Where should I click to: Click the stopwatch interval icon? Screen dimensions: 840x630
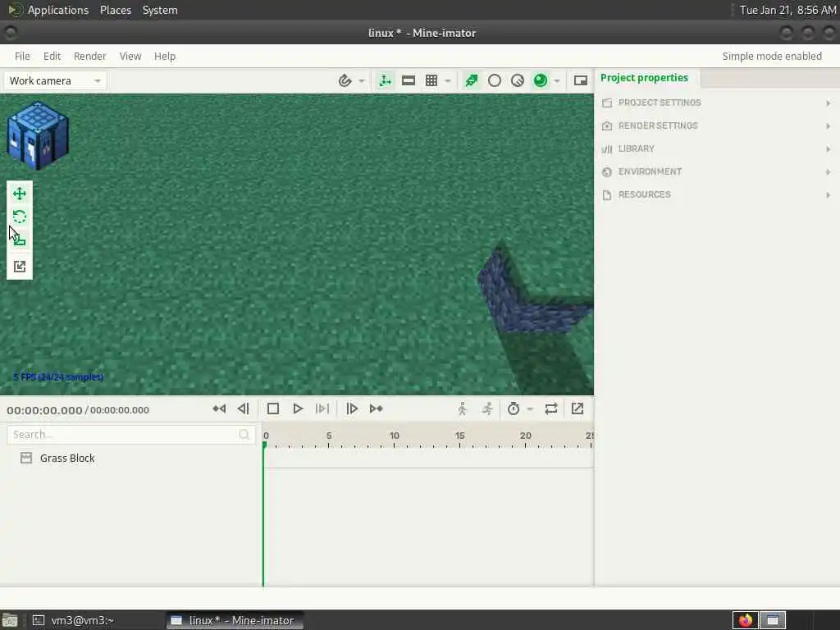[514, 409]
